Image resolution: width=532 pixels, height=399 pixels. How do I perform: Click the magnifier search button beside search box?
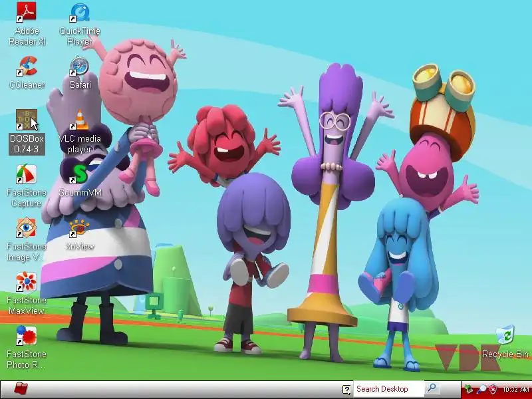click(x=432, y=388)
